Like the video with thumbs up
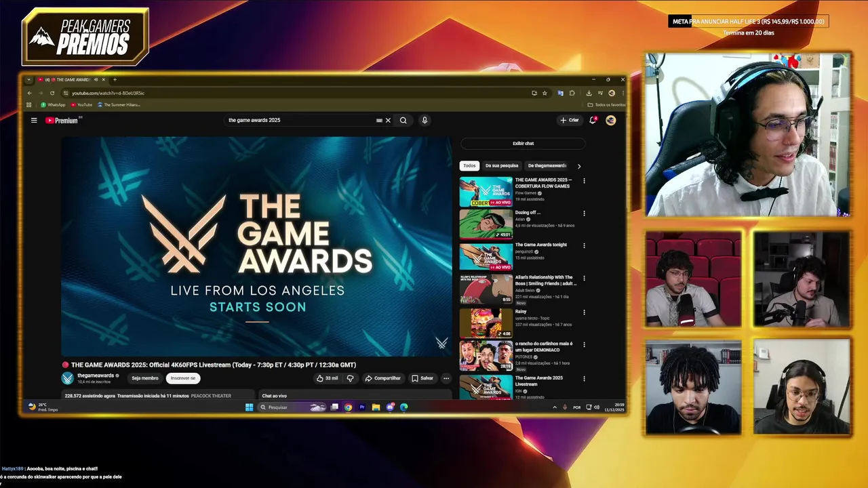Image resolution: width=868 pixels, height=488 pixels. pyautogui.click(x=327, y=378)
